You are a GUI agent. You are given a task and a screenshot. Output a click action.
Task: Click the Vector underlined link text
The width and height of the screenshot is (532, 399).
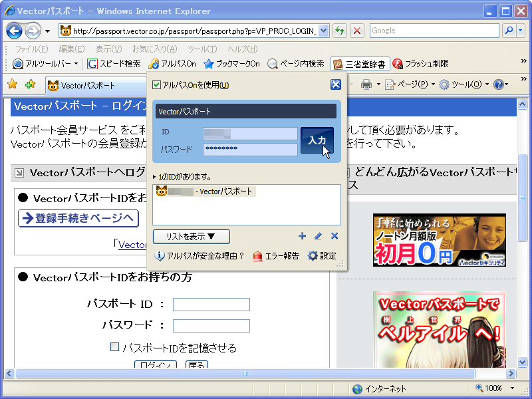[132, 245]
